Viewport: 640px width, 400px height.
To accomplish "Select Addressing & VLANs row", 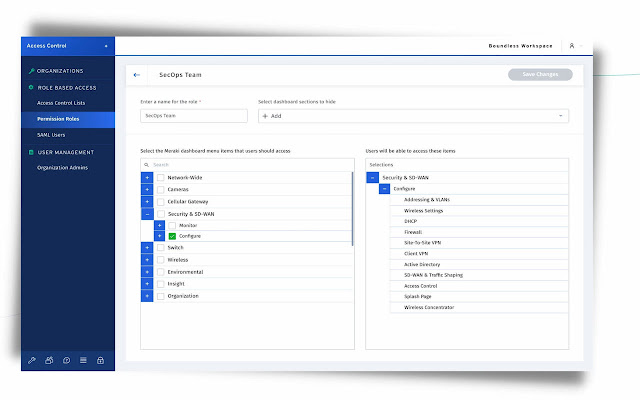I will [479, 200].
